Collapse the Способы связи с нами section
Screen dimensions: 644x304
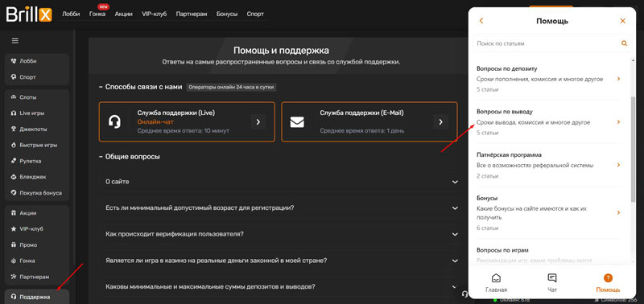tap(140, 87)
